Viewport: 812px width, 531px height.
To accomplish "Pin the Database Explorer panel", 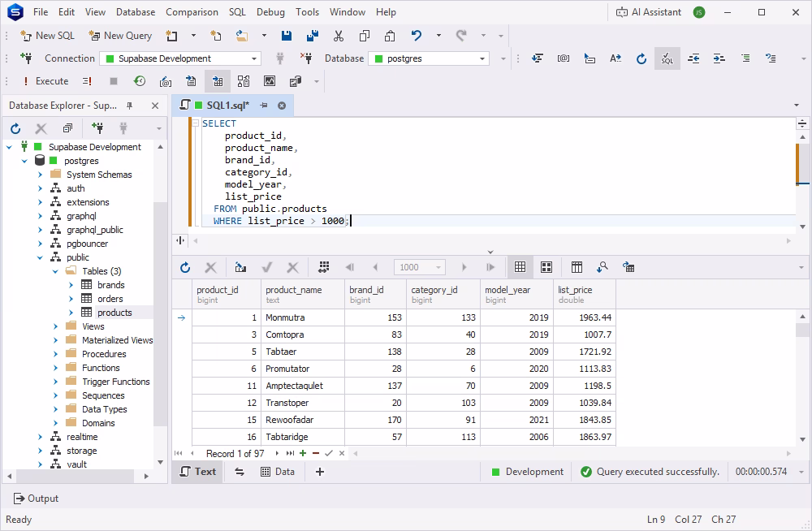I will (x=129, y=106).
